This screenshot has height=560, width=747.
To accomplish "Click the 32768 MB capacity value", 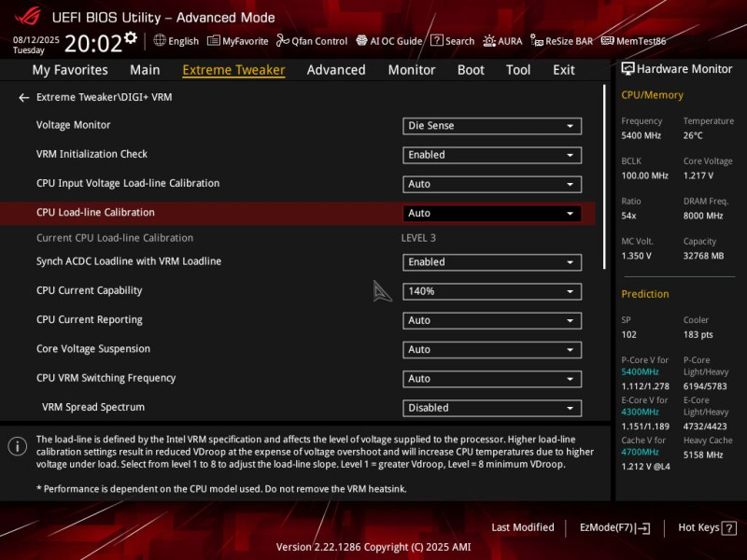I will coord(703,256).
